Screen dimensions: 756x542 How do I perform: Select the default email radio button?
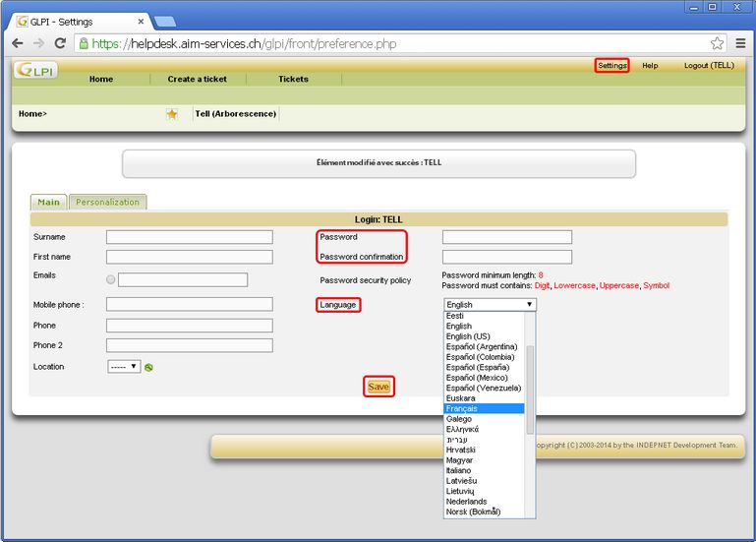click(110, 280)
